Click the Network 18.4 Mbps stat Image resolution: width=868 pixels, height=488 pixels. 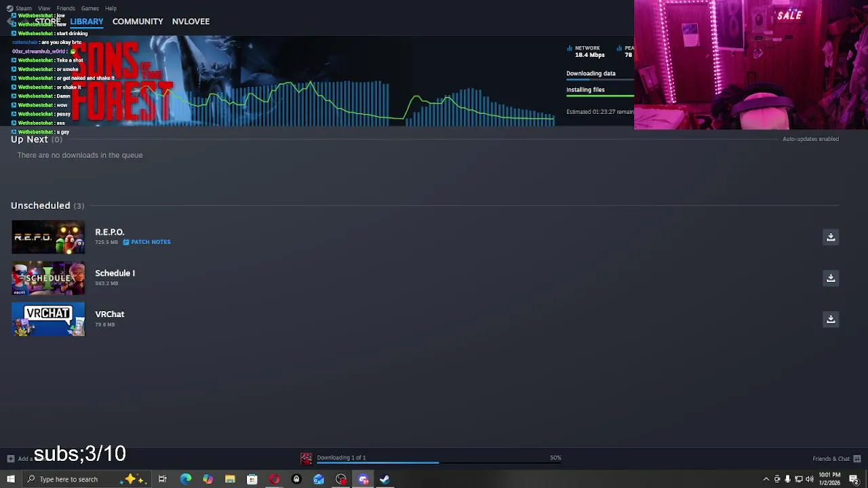[587, 52]
